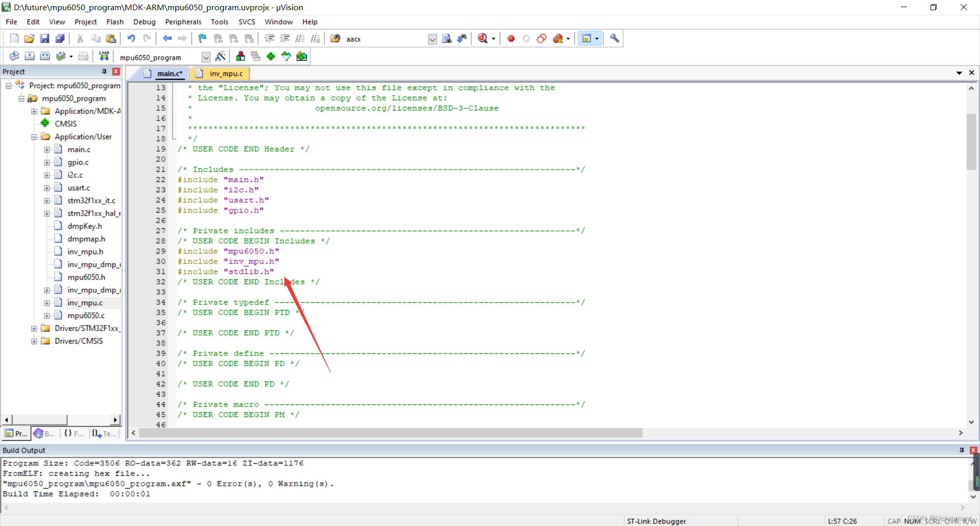Switch to the inv_mpu.c editor tab
980x526 pixels.
point(220,74)
